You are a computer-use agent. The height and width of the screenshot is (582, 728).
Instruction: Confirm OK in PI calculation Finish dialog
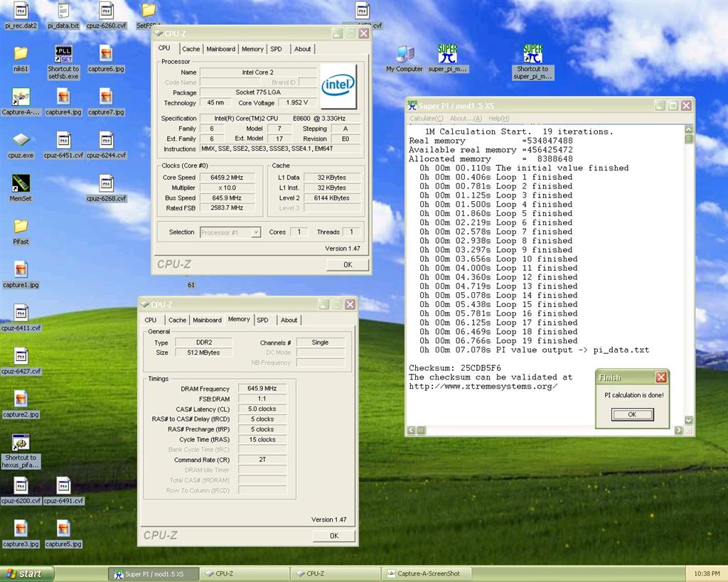[632, 414]
